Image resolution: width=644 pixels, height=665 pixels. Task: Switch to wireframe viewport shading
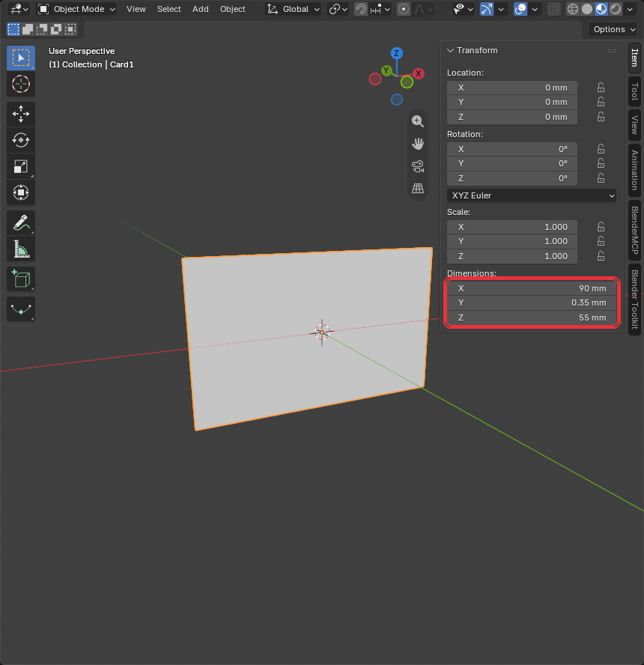tap(573, 9)
